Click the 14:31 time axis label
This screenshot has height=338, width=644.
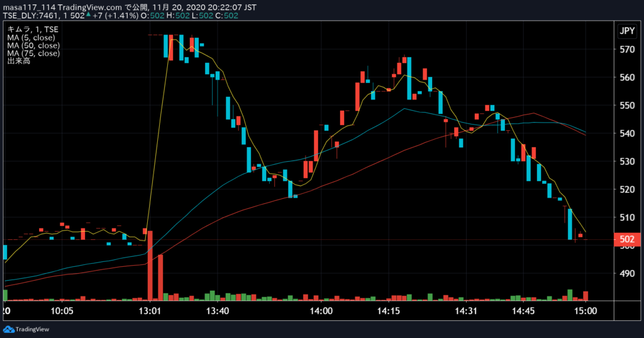tap(466, 311)
